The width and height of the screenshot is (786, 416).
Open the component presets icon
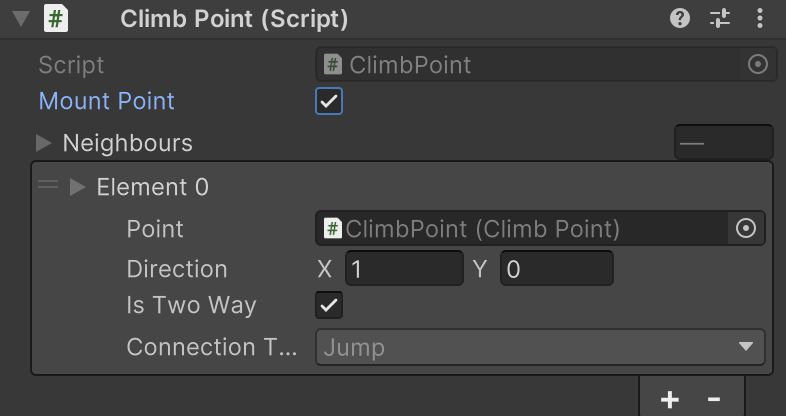click(720, 18)
